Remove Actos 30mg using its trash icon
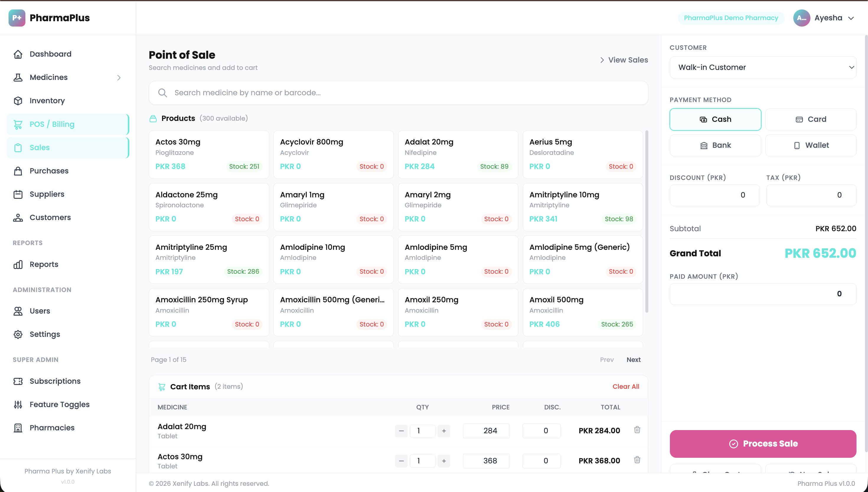868x492 pixels. 637,460
